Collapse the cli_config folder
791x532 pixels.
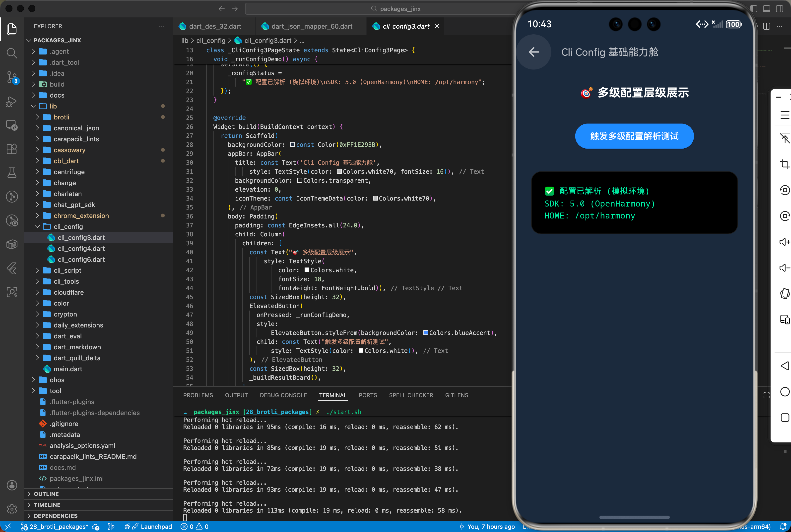pos(68,227)
